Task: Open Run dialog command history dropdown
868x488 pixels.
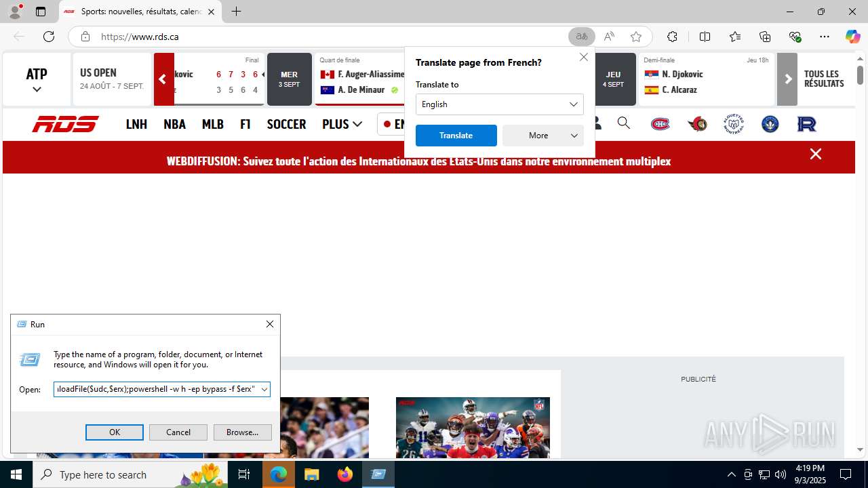Action: (x=264, y=389)
